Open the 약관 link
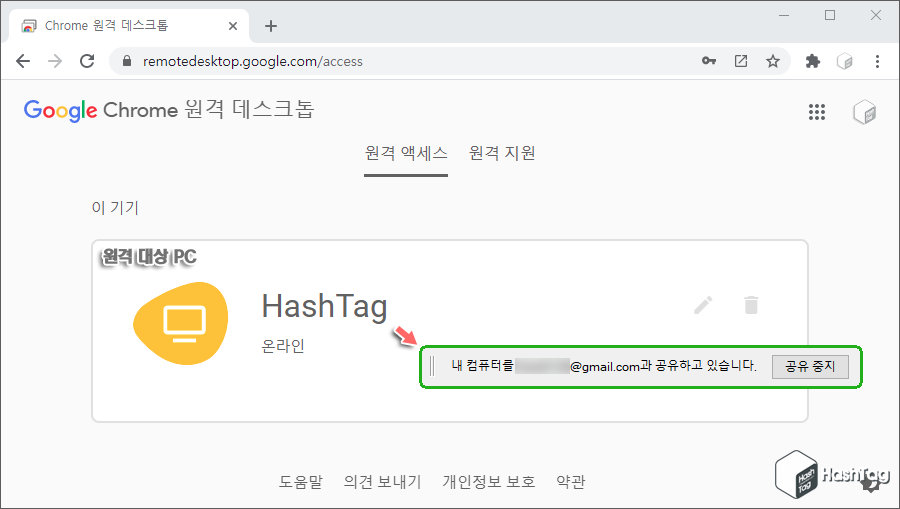Image resolution: width=900 pixels, height=509 pixels. [571, 481]
